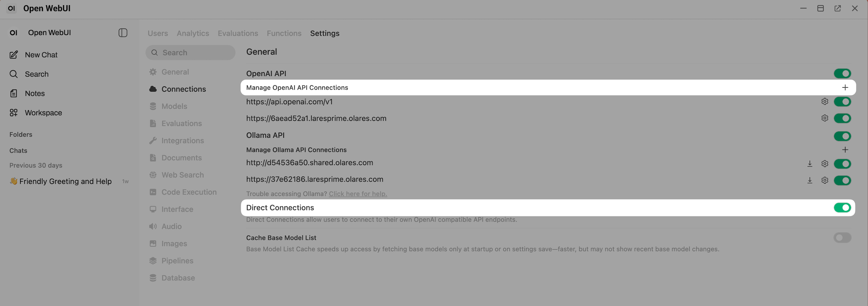Image resolution: width=868 pixels, height=306 pixels.
Task: Expand the Folders section
Action: click(21, 135)
